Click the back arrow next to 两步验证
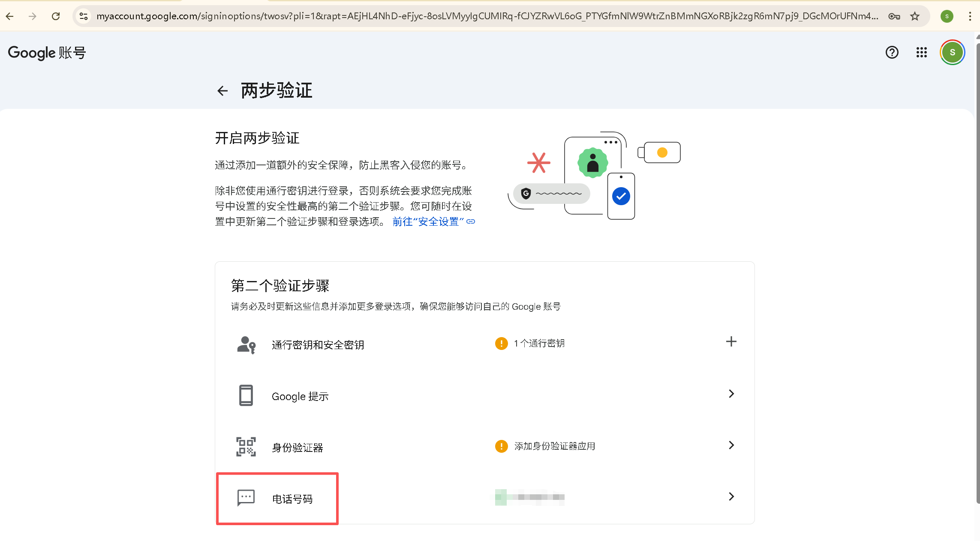The width and height of the screenshot is (980, 541). [222, 91]
